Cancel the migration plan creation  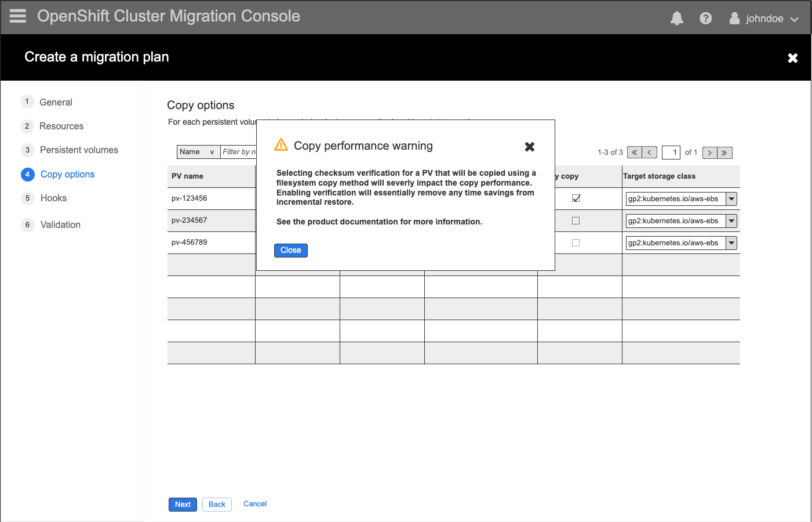coord(255,503)
